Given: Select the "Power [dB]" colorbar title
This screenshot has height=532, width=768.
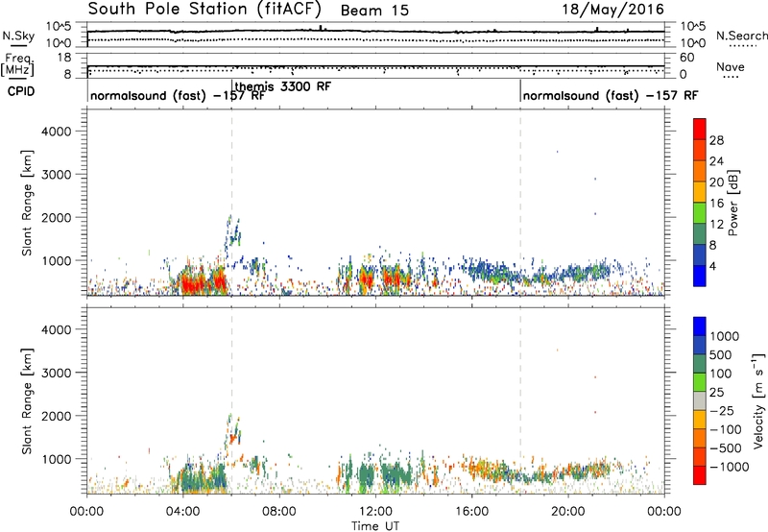Looking at the screenshot, I should coord(733,203).
